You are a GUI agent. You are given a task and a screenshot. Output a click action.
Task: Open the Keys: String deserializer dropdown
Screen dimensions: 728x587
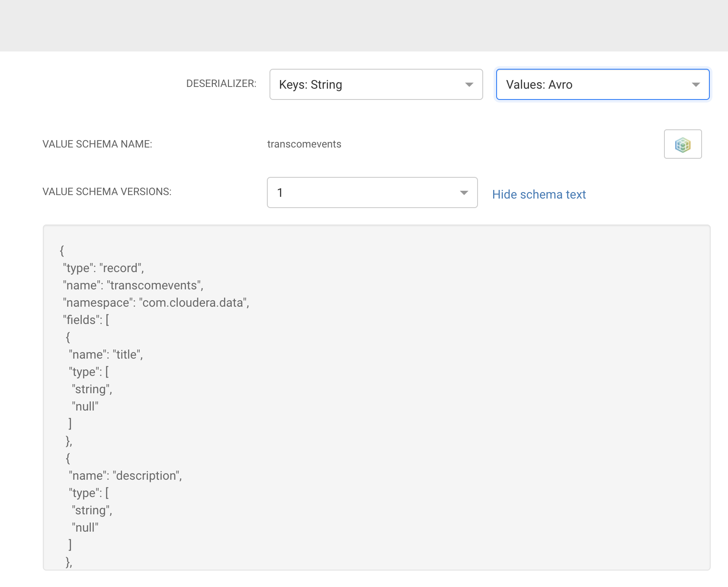pyautogui.click(x=375, y=85)
